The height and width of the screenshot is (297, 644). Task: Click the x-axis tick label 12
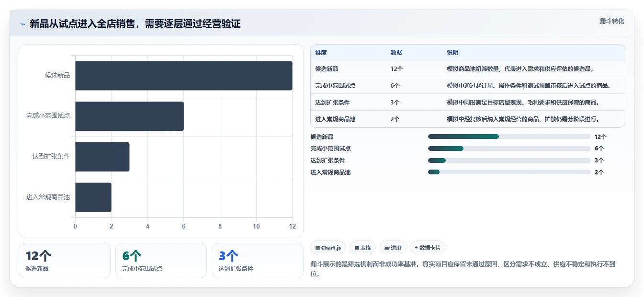point(292,227)
